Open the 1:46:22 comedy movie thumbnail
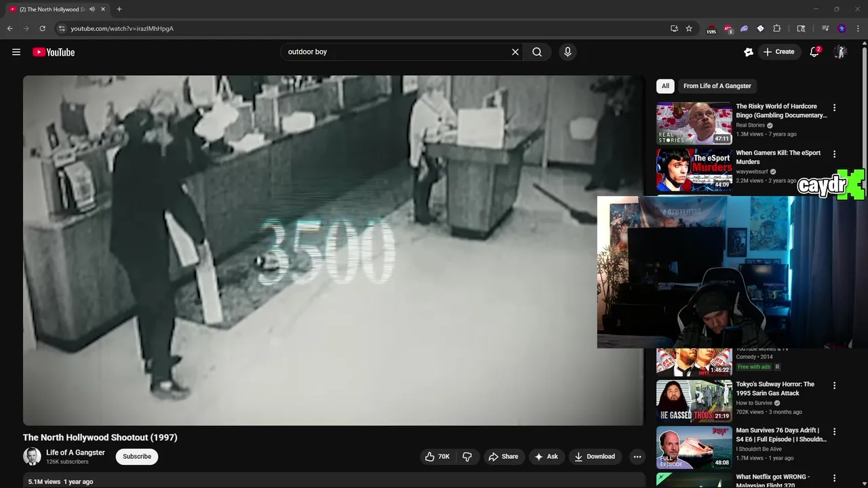Screen dimensions: 868x488 pyautogui.click(x=694, y=362)
